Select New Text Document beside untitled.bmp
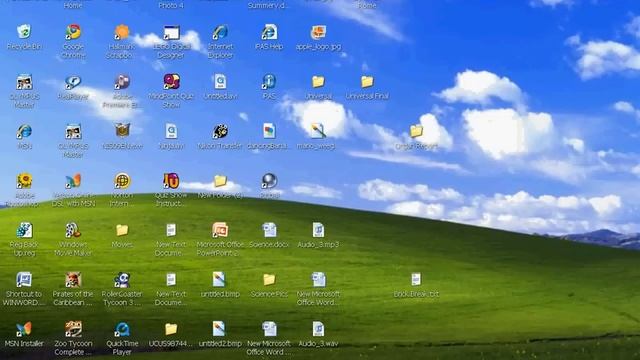The width and height of the screenshot is (640, 360). 171,280
